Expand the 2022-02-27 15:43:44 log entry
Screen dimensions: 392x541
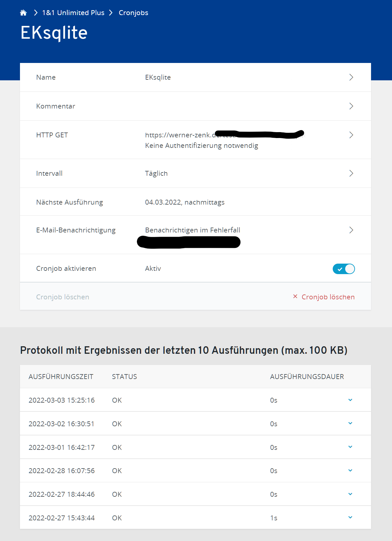350,517
